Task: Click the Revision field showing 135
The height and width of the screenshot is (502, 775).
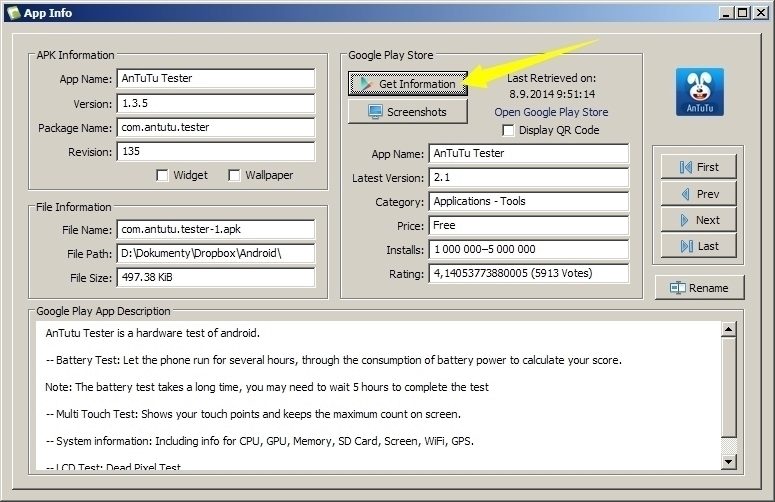Action: tap(216, 152)
